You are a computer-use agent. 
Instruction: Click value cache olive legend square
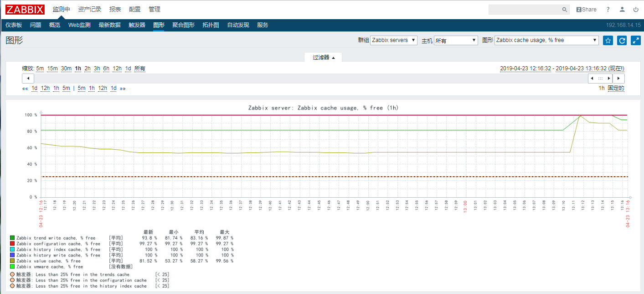[x=12, y=261]
